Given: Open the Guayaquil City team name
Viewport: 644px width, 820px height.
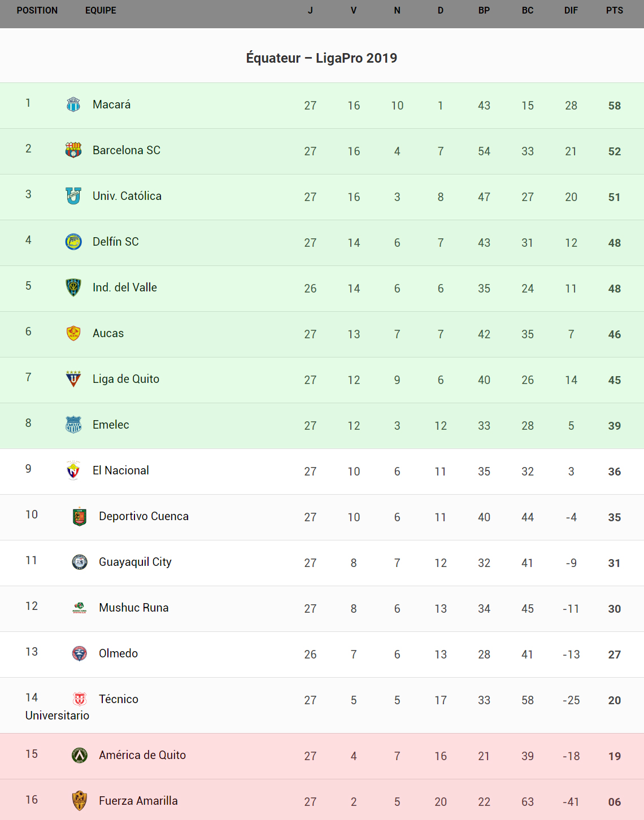Looking at the screenshot, I should [135, 562].
